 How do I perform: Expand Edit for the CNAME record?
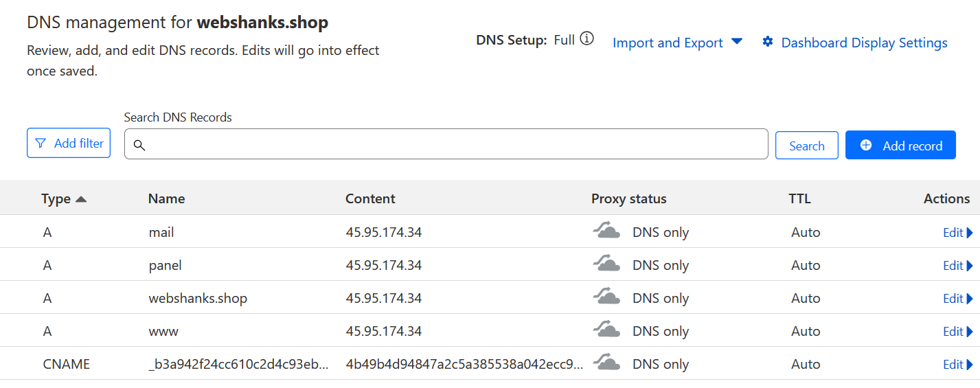pos(958,365)
